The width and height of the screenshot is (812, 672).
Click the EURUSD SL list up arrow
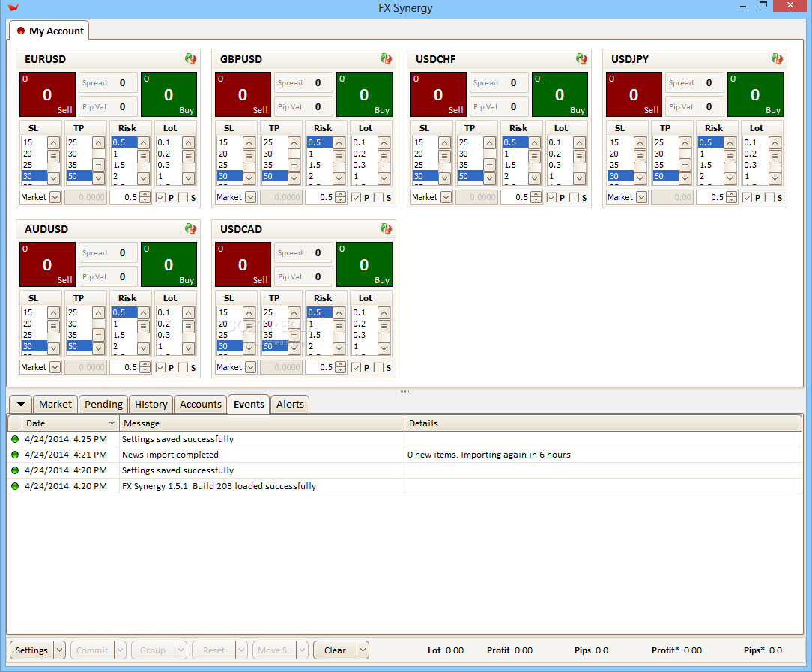click(x=54, y=143)
